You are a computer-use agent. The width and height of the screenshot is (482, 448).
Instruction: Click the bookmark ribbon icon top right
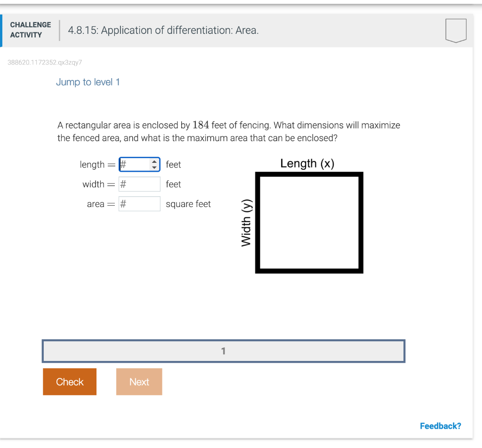[x=456, y=31]
